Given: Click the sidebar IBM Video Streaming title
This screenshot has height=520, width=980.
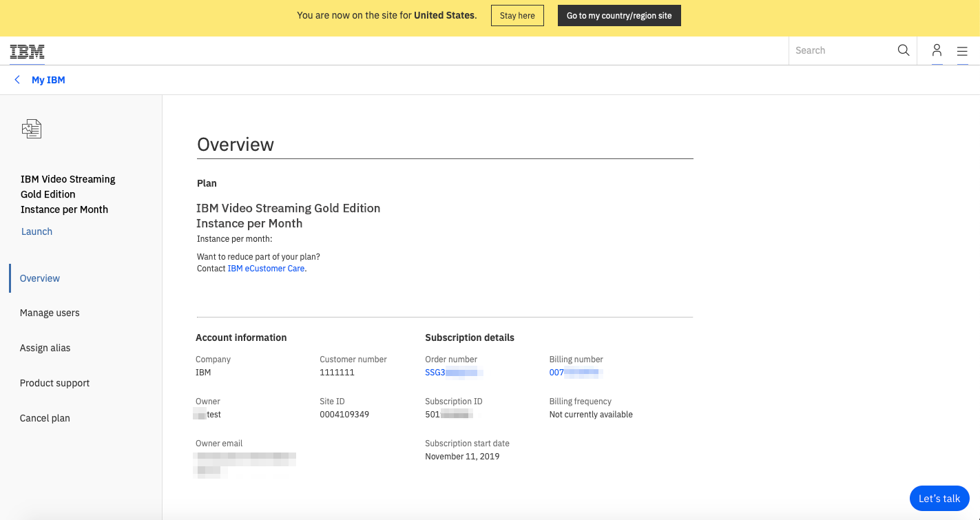Looking at the screenshot, I should tap(68, 194).
